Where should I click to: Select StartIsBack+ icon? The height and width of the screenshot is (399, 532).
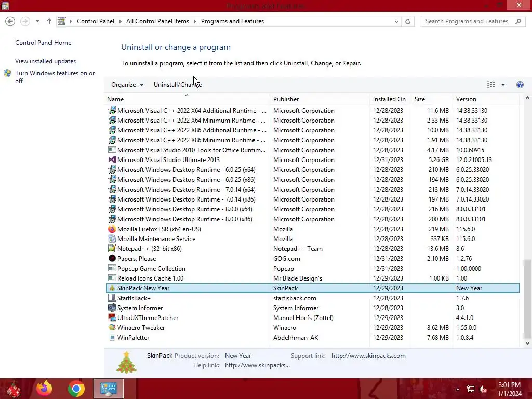click(x=112, y=298)
